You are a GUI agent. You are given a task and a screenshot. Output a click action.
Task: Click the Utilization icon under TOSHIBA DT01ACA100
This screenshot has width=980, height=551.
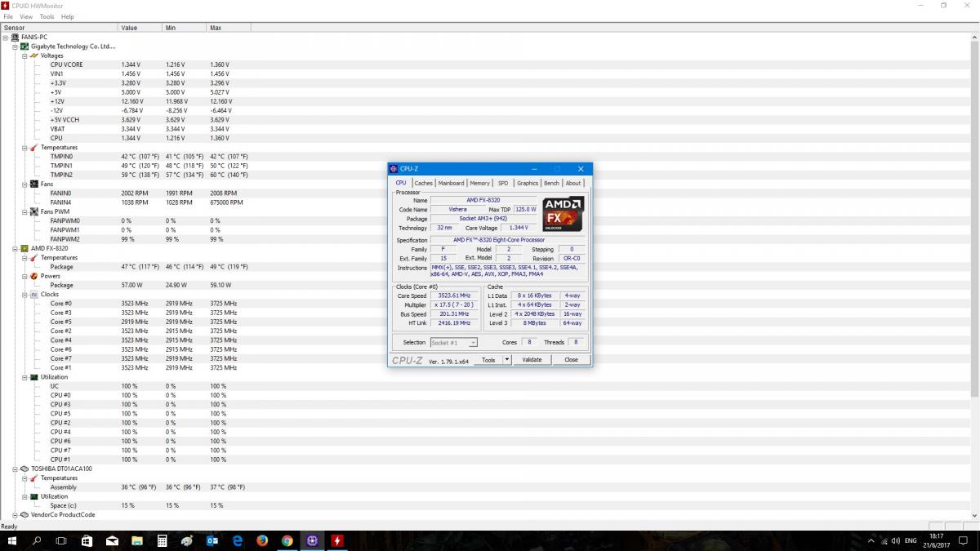pos(33,496)
